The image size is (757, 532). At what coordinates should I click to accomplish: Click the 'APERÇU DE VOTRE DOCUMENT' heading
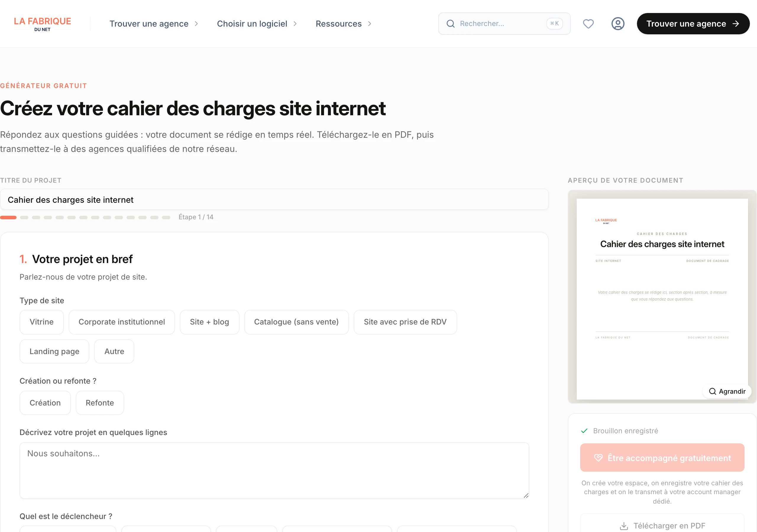click(x=625, y=180)
